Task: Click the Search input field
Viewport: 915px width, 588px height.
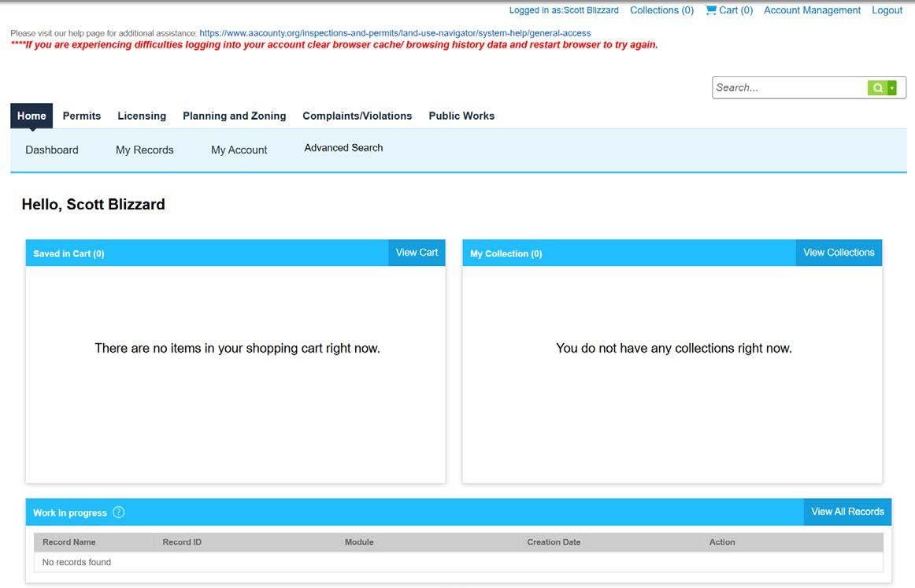Action: coord(787,87)
